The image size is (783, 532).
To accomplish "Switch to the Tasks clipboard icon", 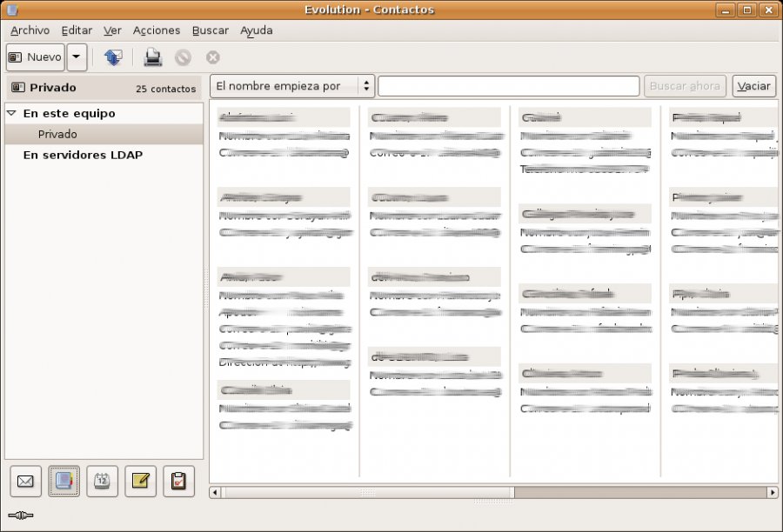I will point(178,481).
